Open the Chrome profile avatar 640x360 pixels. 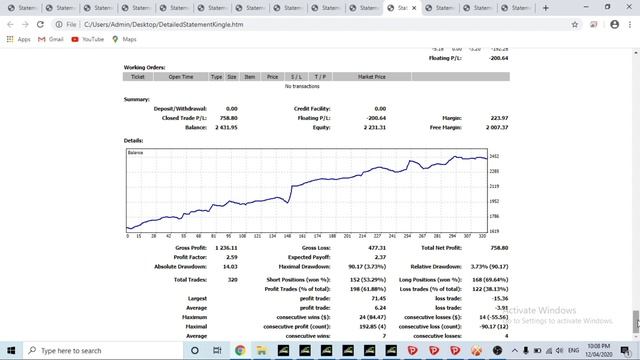coord(614,24)
